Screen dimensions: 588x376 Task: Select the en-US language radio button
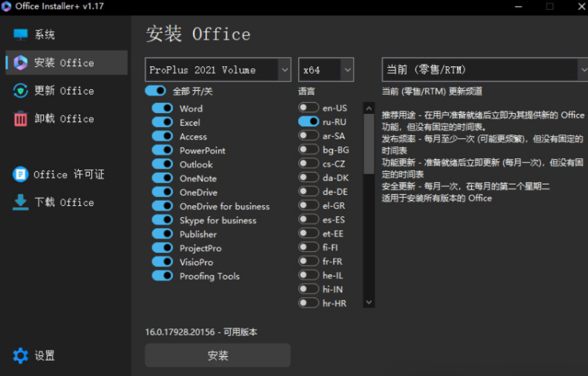309,108
